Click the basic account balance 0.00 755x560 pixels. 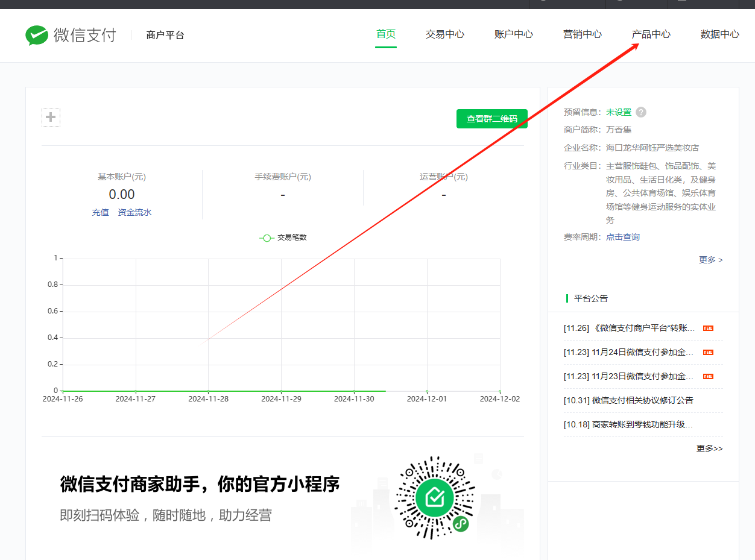(122, 194)
